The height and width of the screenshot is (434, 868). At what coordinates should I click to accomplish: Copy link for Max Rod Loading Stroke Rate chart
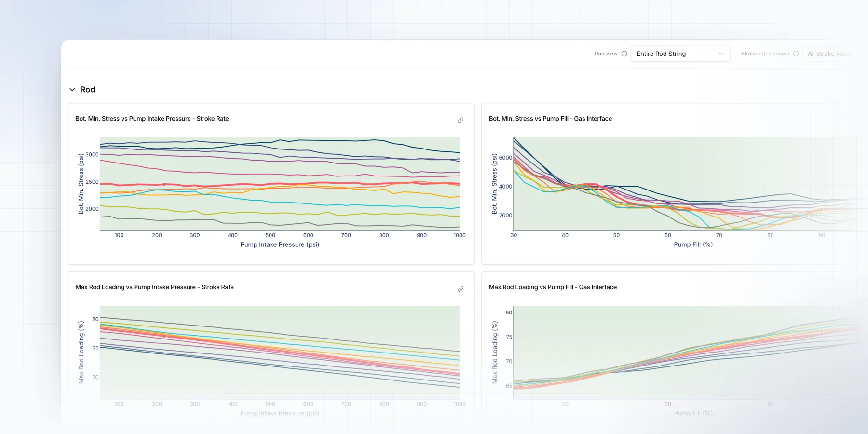click(x=461, y=289)
